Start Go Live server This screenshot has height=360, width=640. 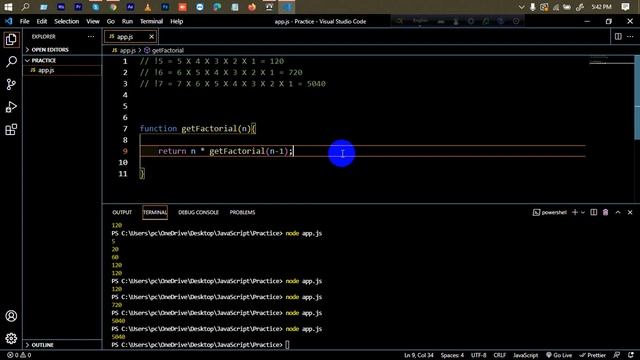[559, 355]
